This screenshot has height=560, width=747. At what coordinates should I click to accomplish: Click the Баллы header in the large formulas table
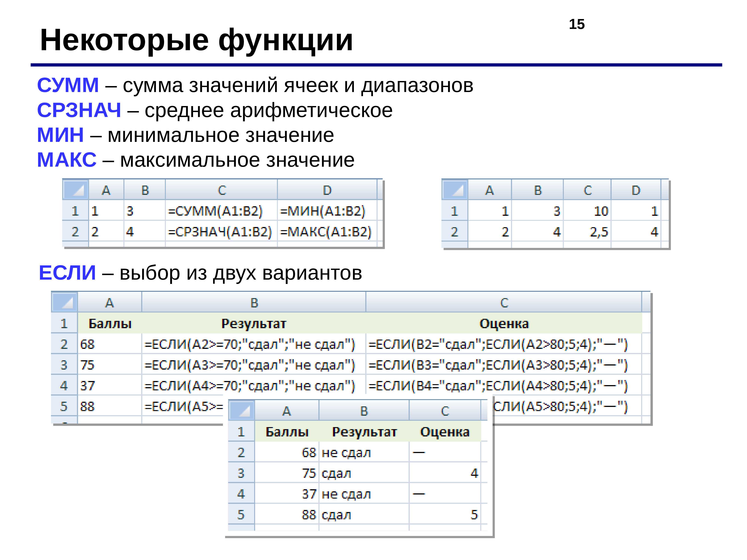coord(110,323)
